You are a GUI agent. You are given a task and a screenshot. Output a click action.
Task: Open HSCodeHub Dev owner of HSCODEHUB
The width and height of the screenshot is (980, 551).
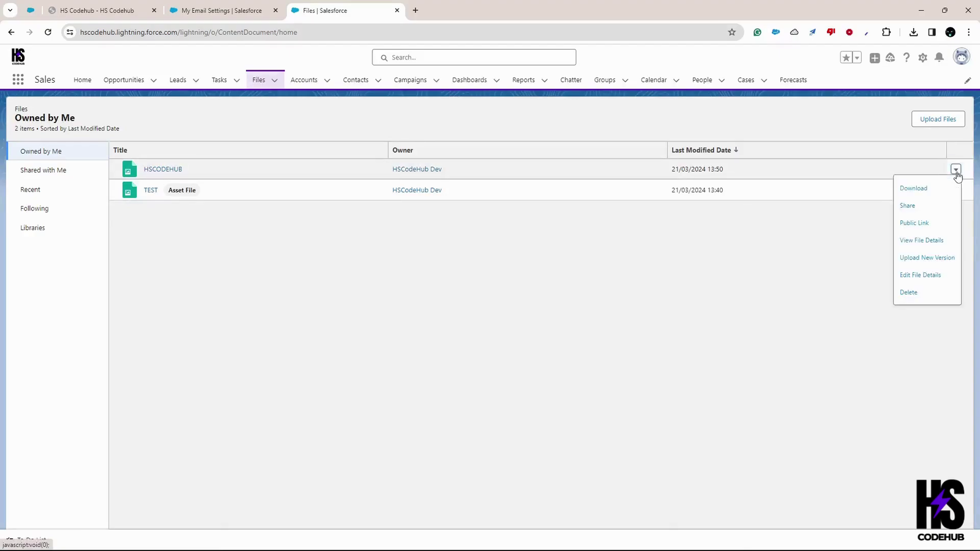point(417,169)
